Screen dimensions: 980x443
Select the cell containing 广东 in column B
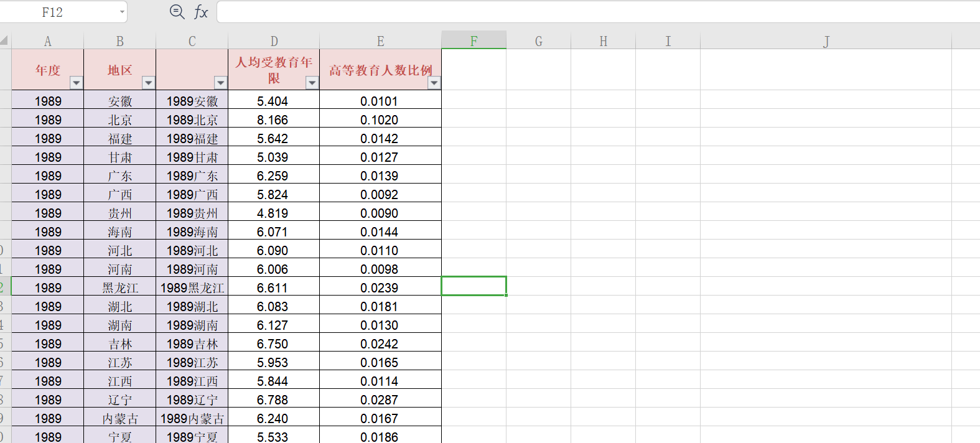[120, 175]
